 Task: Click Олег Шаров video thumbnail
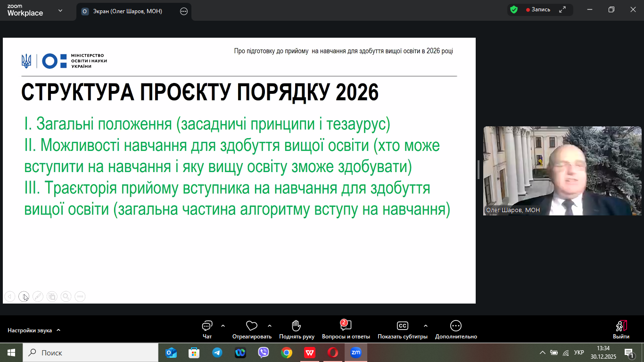click(x=562, y=171)
